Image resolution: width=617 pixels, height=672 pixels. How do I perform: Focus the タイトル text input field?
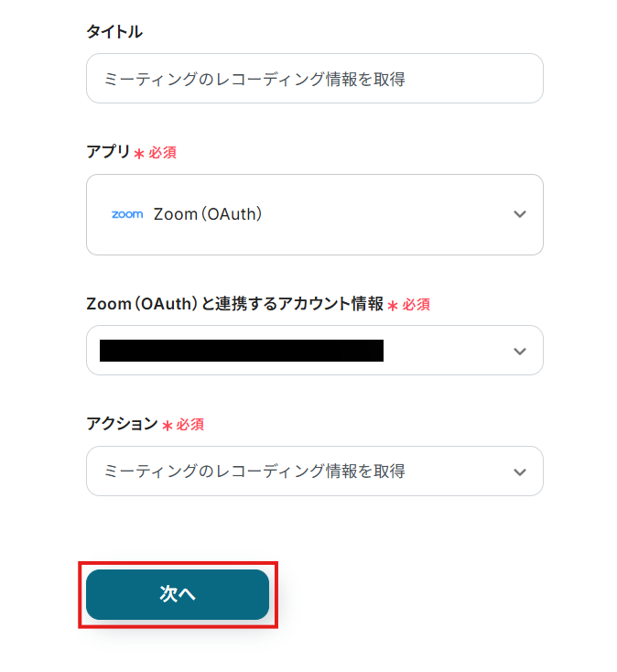[314, 79]
